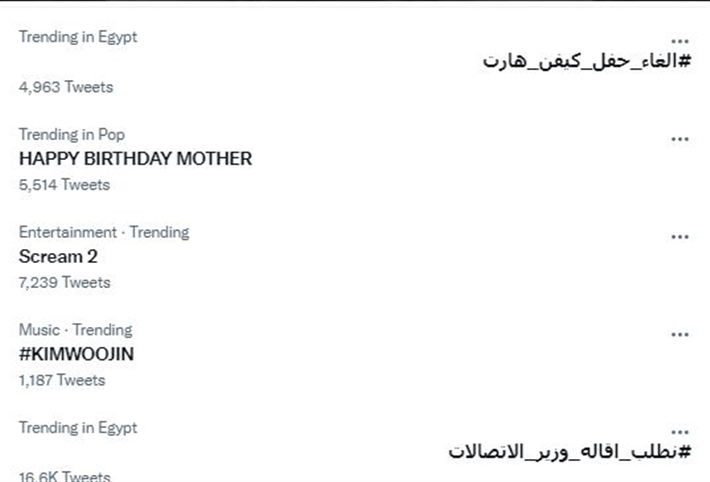Open the more menu beside #KIMWOOJIN

680,334
